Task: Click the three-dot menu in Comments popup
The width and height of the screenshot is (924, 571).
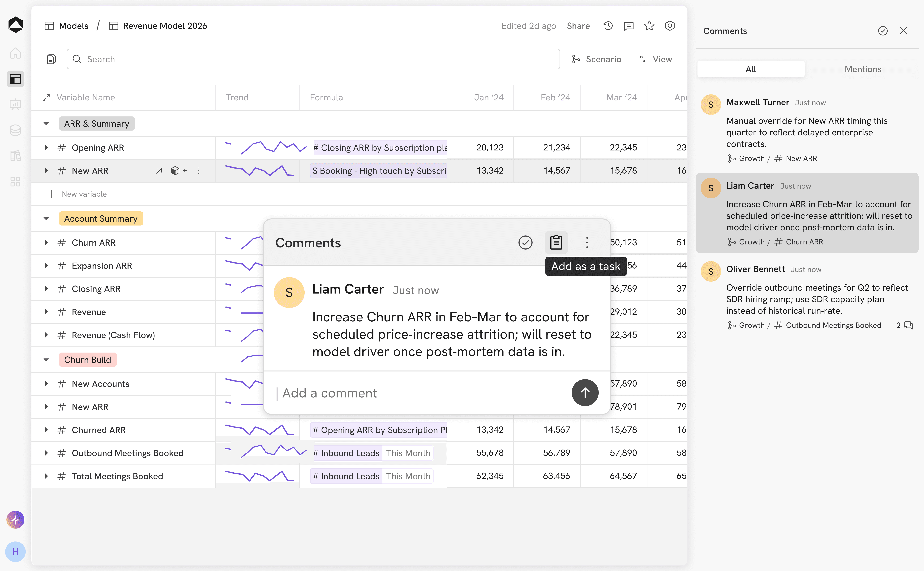Action: click(587, 243)
